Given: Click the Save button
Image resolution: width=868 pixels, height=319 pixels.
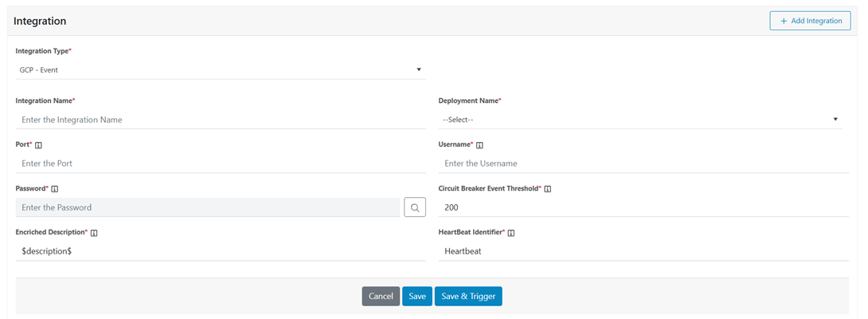Looking at the screenshot, I should pyautogui.click(x=417, y=296).
